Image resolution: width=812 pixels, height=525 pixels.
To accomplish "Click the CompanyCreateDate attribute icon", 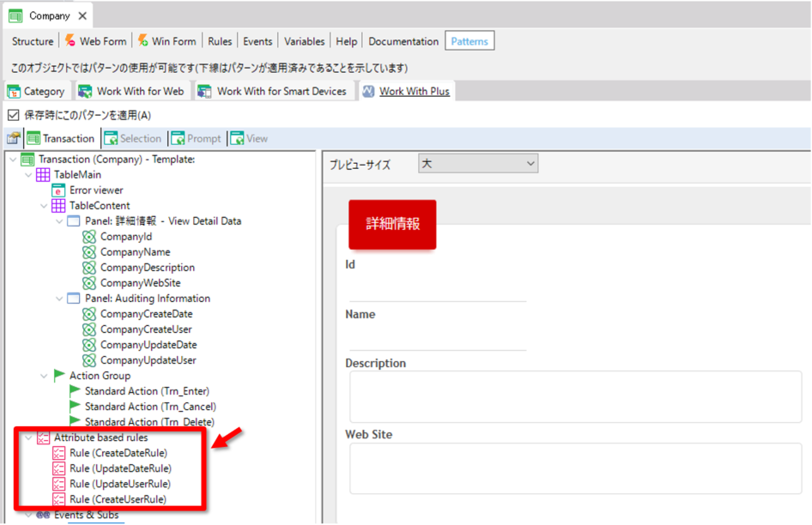I will coord(89,314).
